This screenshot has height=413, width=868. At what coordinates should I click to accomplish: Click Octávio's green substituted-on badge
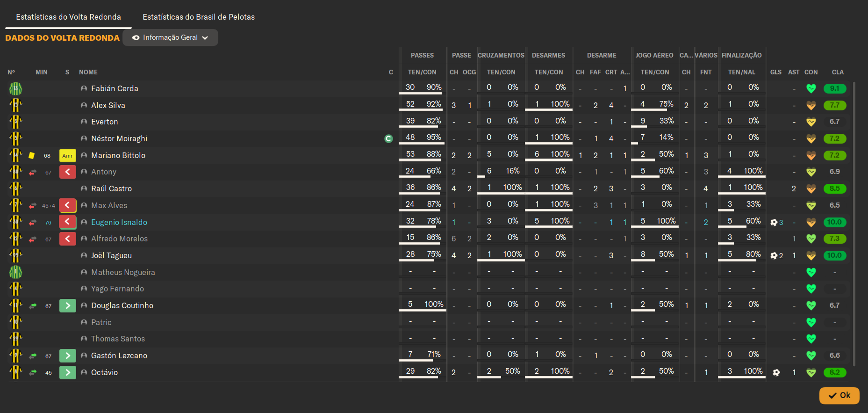pyautogui.click(x=67, y=372)
